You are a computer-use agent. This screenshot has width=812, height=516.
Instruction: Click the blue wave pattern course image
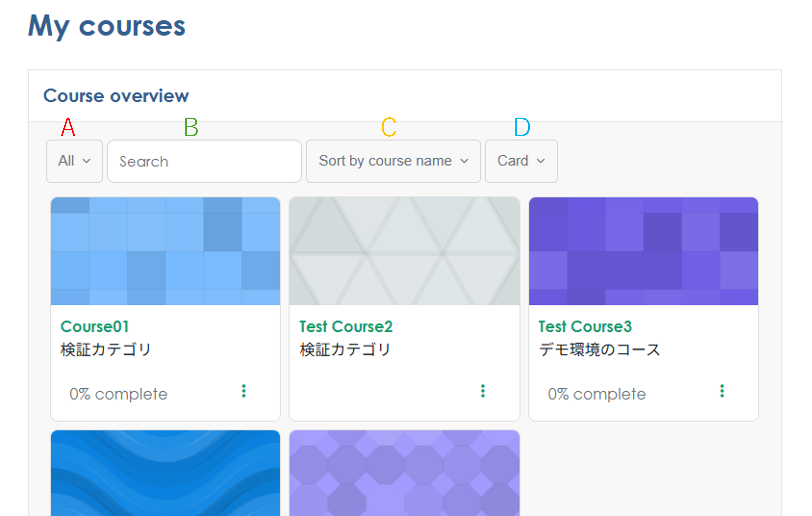click(x=165, y=473)
